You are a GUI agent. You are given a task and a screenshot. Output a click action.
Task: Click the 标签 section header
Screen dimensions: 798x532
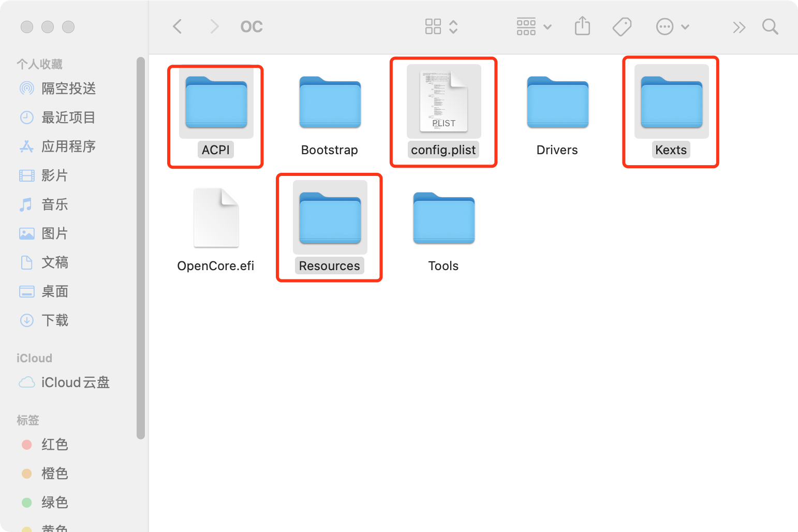click(x=28, y=420)
